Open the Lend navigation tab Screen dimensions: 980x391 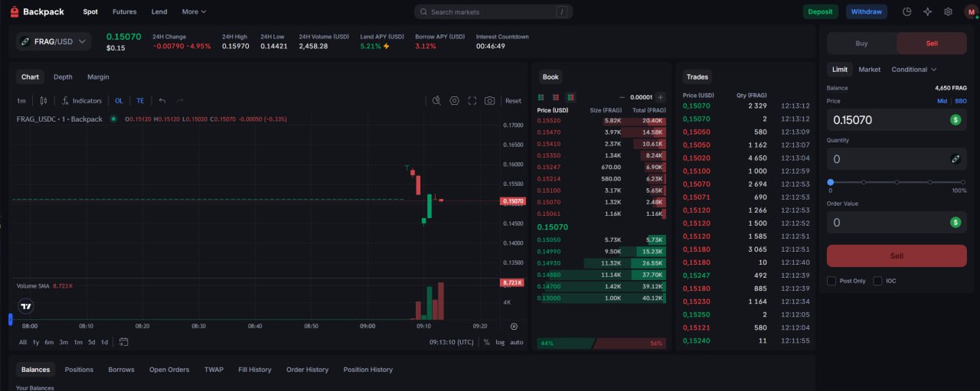[x=159, y=11]
